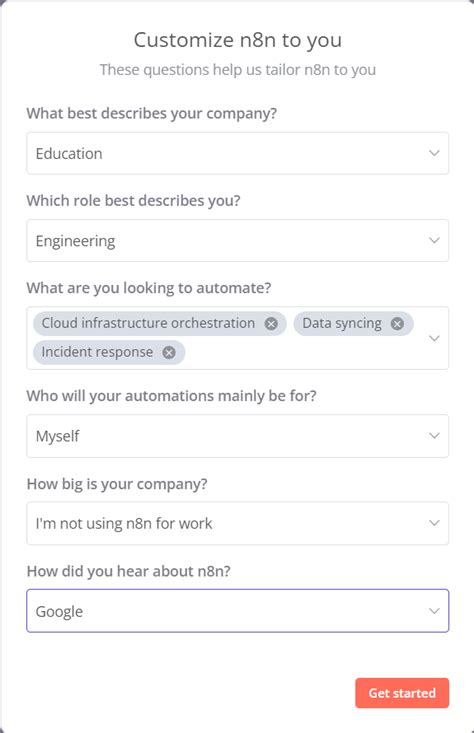Image resolution: width=474 pixels, height=733 pixels.
Task: Remove the Incident response tag
Action: [169, 352]
